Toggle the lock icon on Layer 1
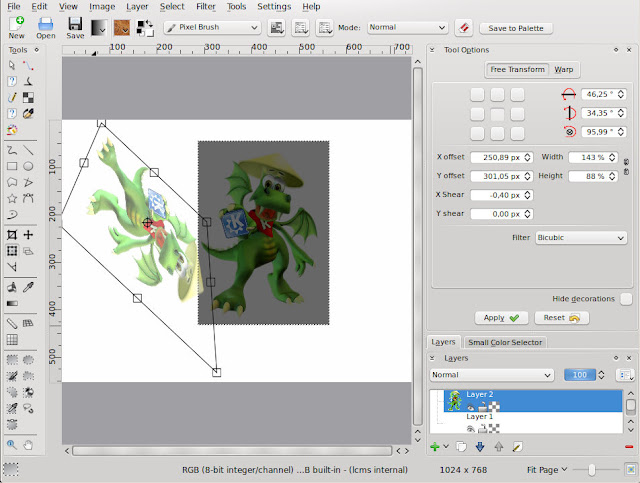The height and width of the screenshot is (483, 640). pos(482,428)
